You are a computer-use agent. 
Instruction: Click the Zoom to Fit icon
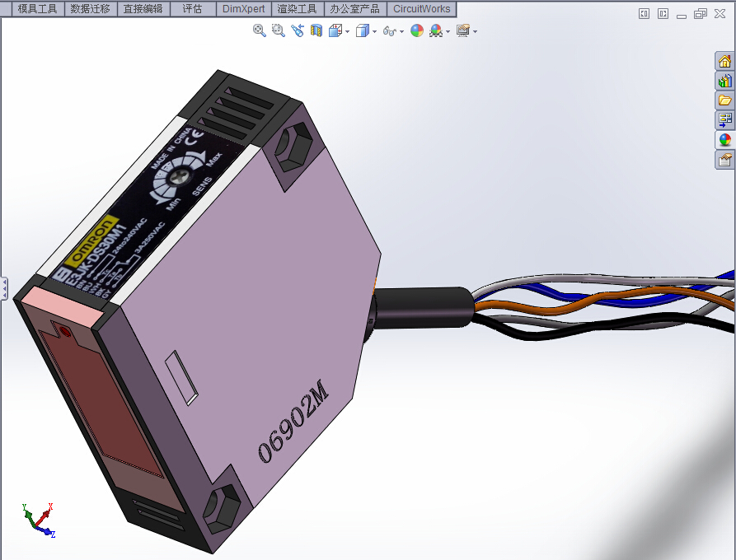point(259,31)
